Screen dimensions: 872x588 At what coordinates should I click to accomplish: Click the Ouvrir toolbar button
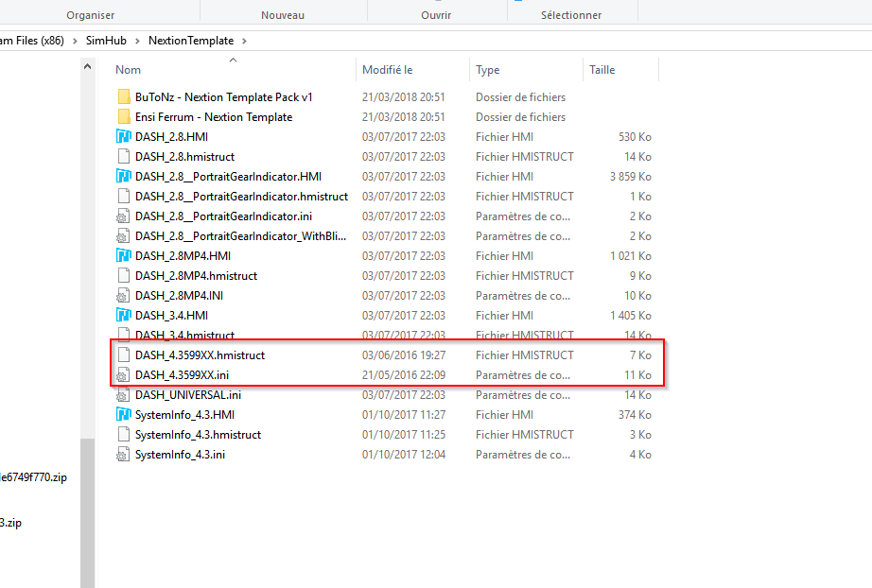point(435,15)
